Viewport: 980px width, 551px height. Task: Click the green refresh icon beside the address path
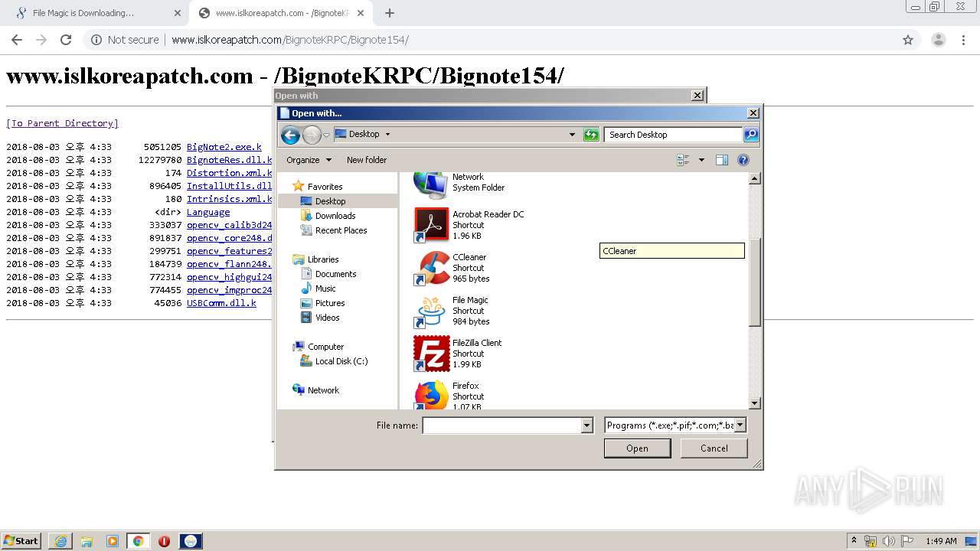(591, 135)
